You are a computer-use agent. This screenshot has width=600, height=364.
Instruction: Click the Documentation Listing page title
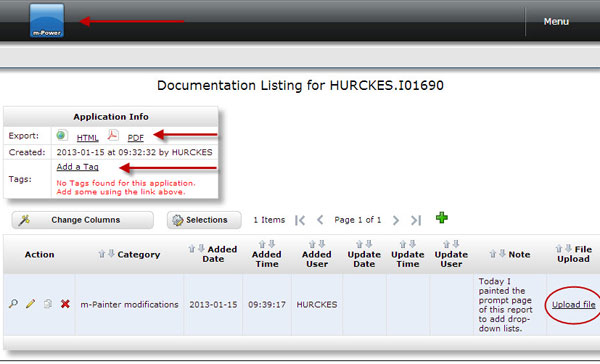[x=300, y=85]
